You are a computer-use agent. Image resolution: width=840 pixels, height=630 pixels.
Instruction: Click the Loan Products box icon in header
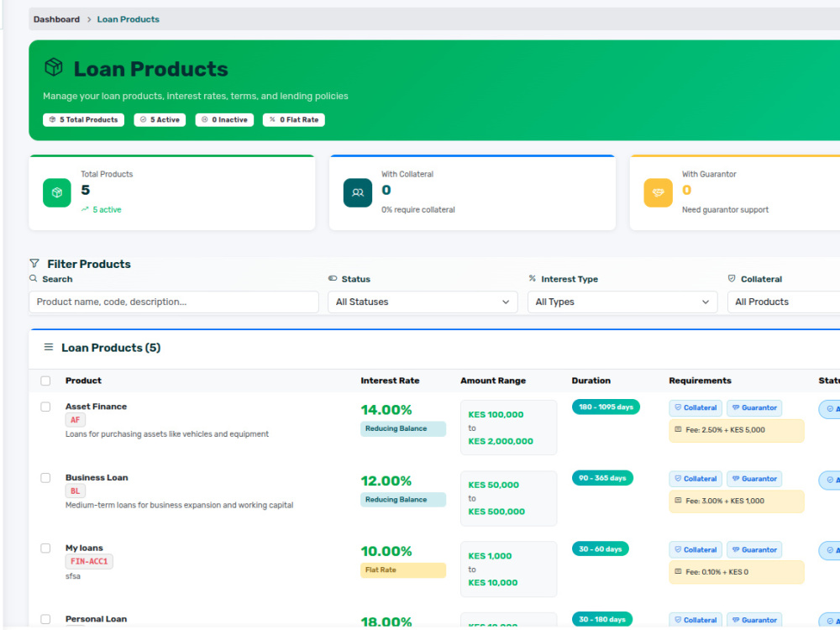[x=54, y=67]
